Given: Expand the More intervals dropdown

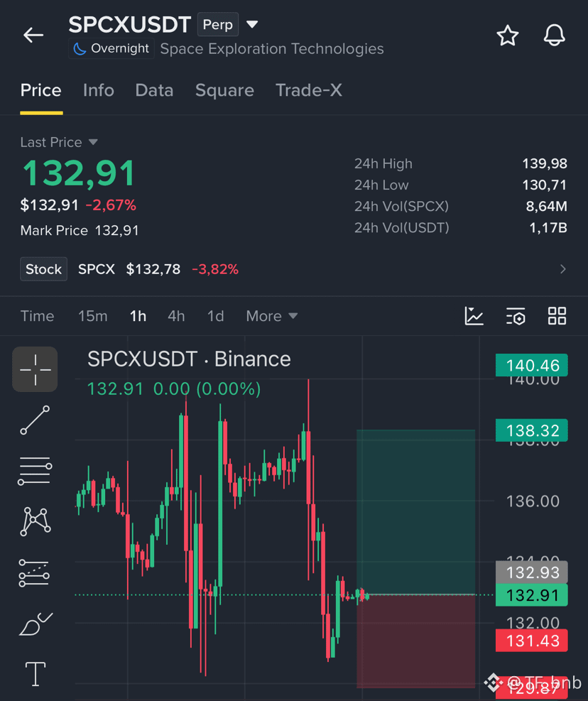Looking at the screenshot, I should 271,316.
